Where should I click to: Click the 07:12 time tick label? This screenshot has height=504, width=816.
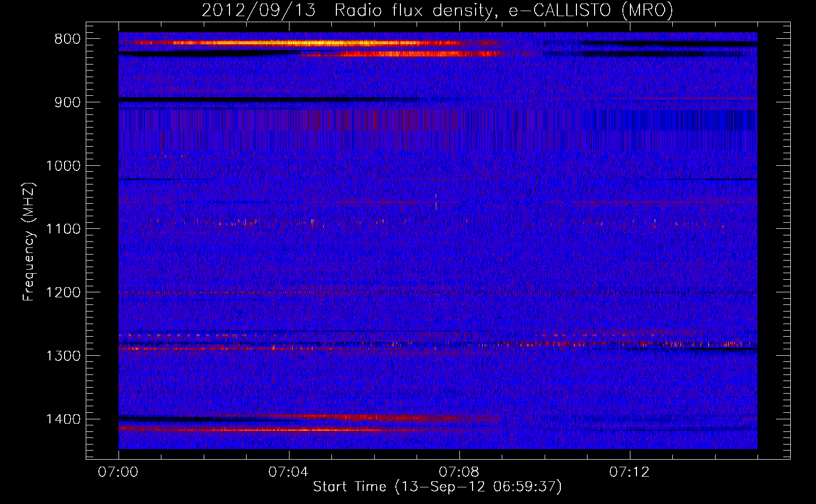[x=630, y=472]
